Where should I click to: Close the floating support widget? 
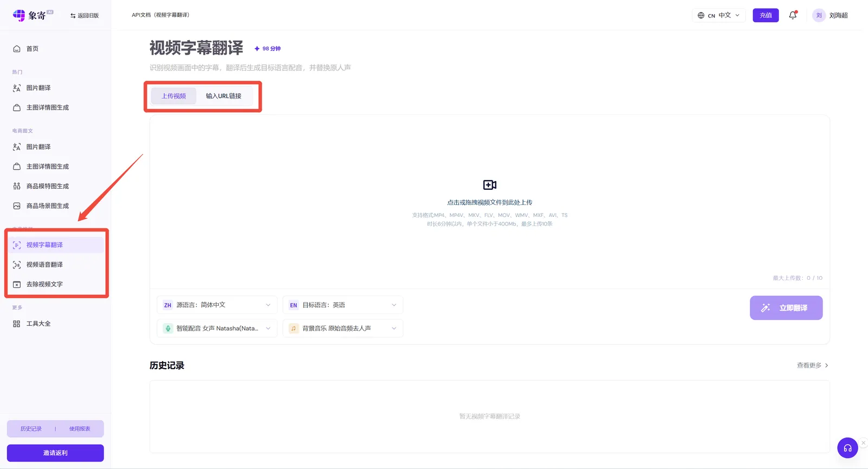[863, 443]
